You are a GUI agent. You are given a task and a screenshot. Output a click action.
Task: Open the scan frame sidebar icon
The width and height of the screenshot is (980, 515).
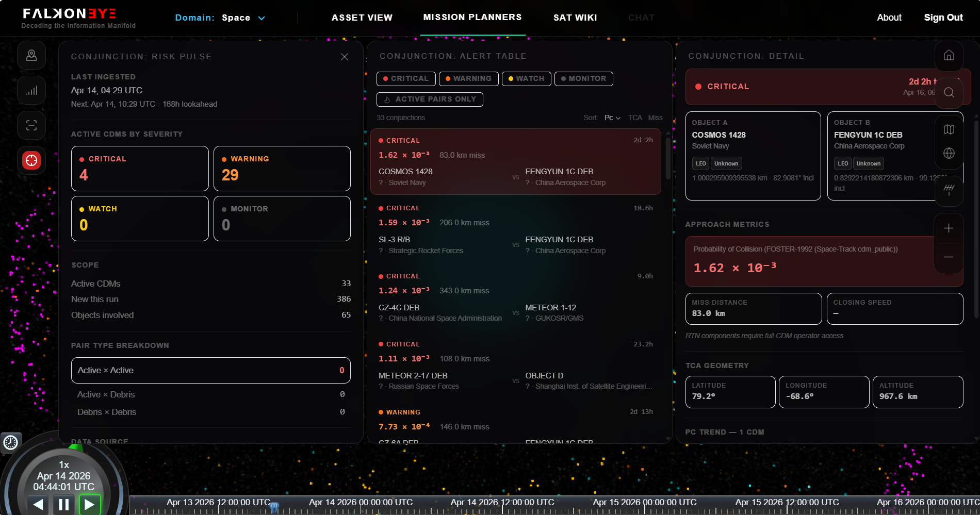31,125
